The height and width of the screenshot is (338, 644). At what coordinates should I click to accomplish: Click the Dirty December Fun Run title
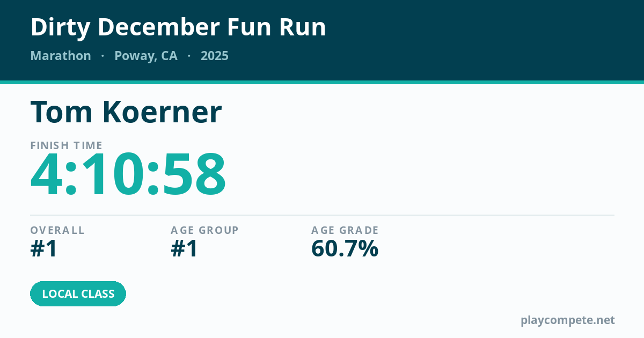(178, 27)
